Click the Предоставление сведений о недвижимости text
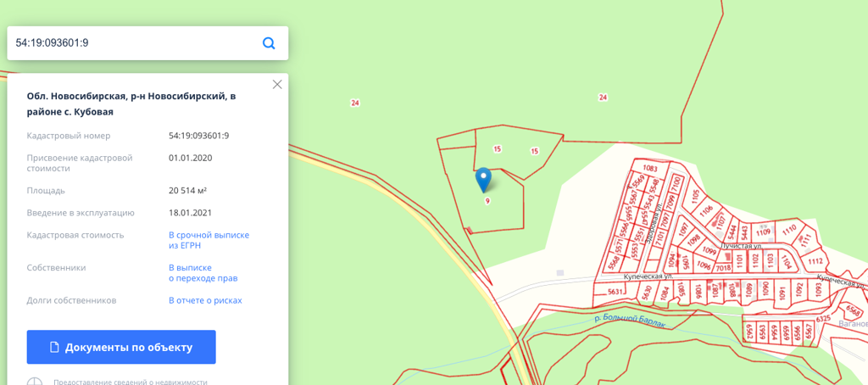Viewport: 868px width, 385px height. [x=130, y=382]
